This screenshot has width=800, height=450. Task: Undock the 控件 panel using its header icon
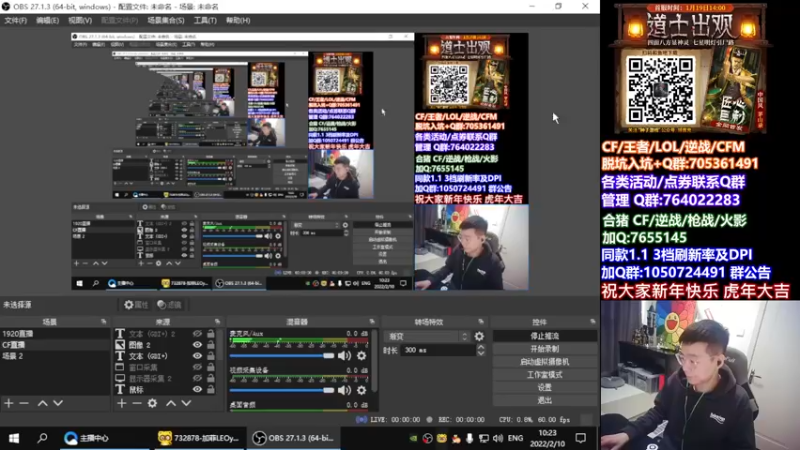[592, 322]
